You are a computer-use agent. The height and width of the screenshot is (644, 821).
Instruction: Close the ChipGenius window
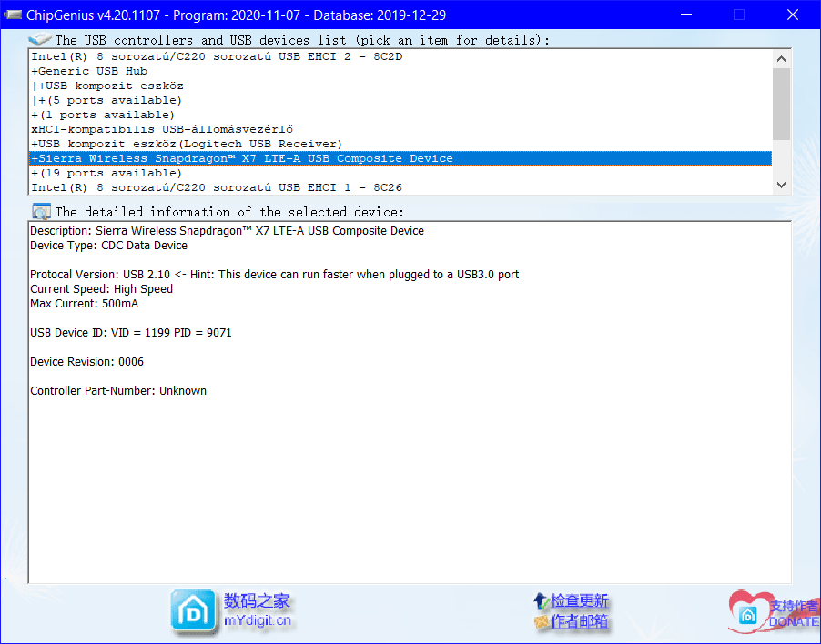click(x=793, y=15)
